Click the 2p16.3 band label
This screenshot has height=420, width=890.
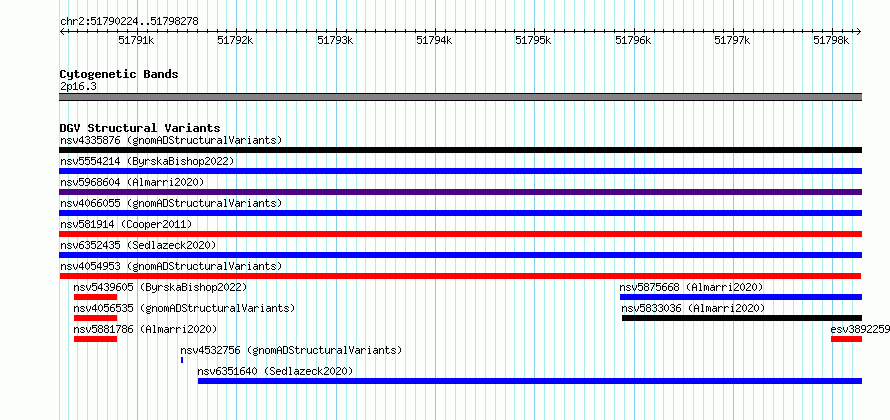[x=78, y=87]
